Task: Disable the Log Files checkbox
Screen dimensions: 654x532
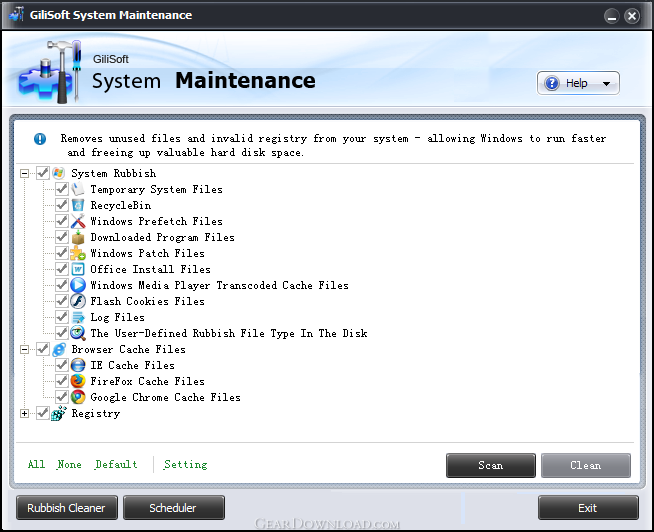Action: pyautogui.click(x=62, y=317)
